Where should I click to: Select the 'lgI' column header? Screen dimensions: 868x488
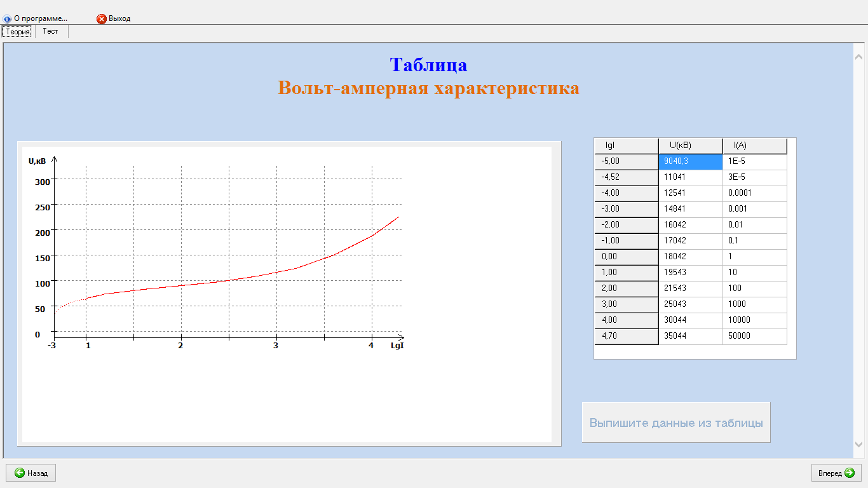tap(627, 146)
